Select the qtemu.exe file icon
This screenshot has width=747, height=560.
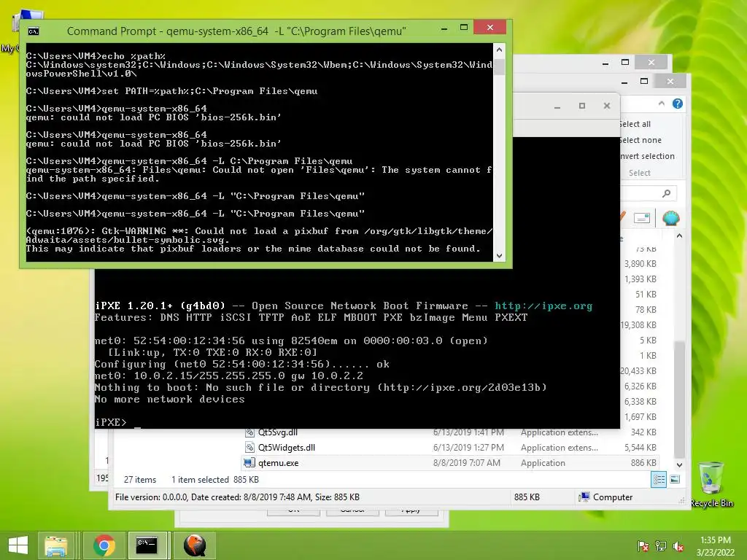click(249, 463)
